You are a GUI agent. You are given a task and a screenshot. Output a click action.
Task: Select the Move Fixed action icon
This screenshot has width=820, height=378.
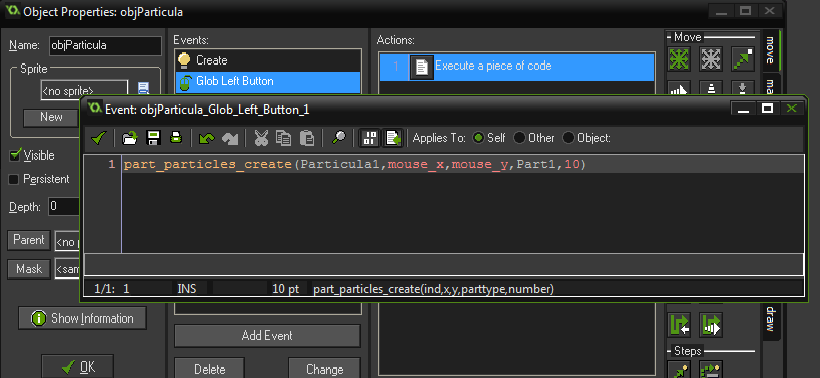[679, 59]
